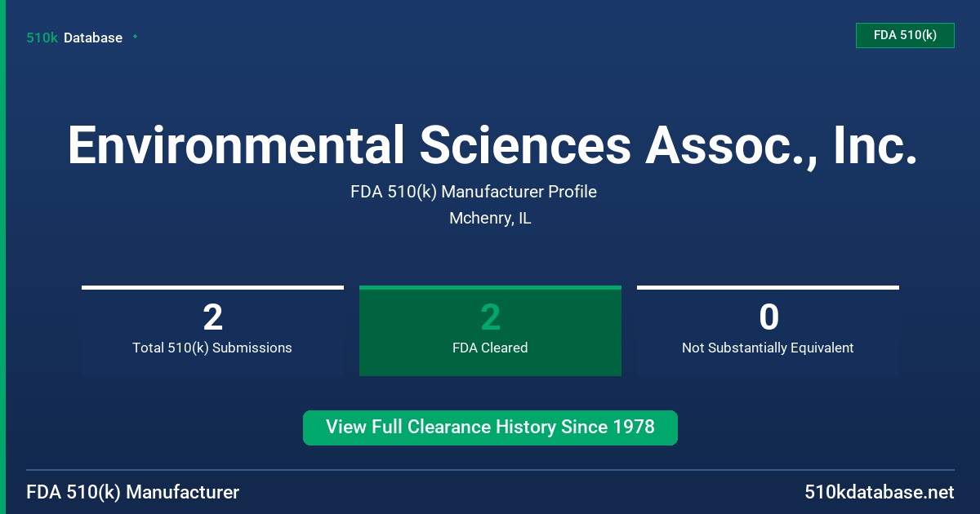Click the 510k Database logo text
This screenshot has height=514, width=980.
74,38
